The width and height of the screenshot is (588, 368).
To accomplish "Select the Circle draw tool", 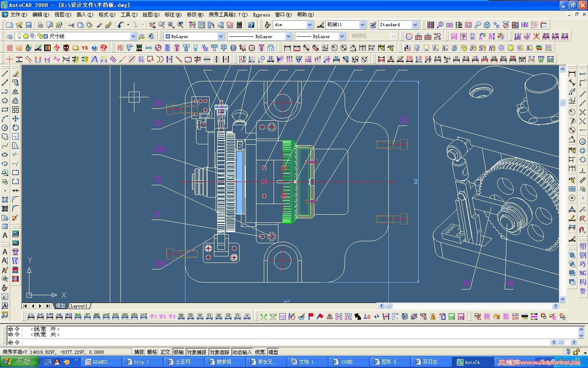I will (5, 128).
